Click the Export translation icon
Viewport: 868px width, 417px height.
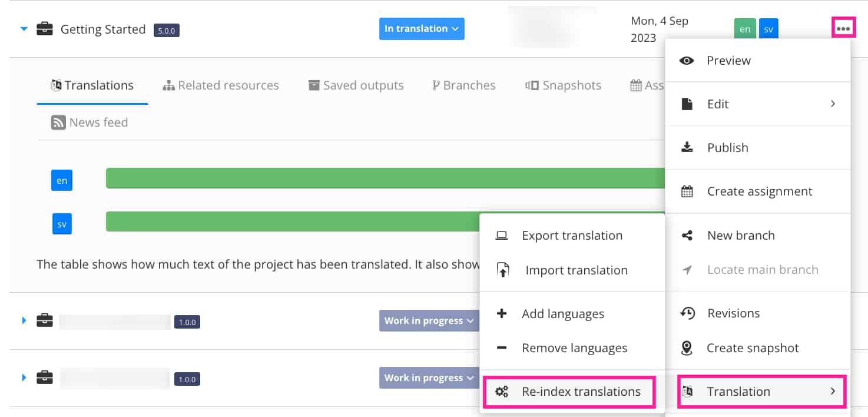coord(501,234)
